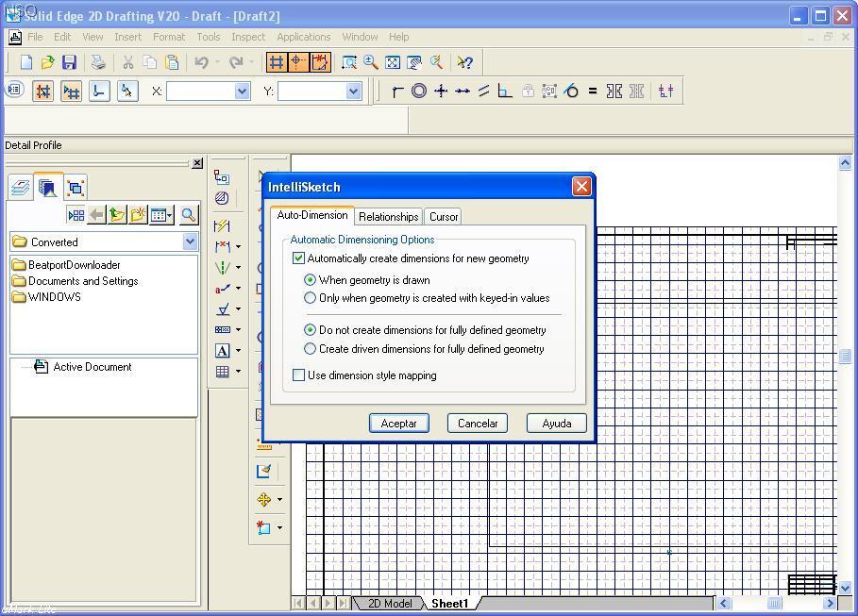
Task: Click the Aceptar button
Action: coord(398,424)
